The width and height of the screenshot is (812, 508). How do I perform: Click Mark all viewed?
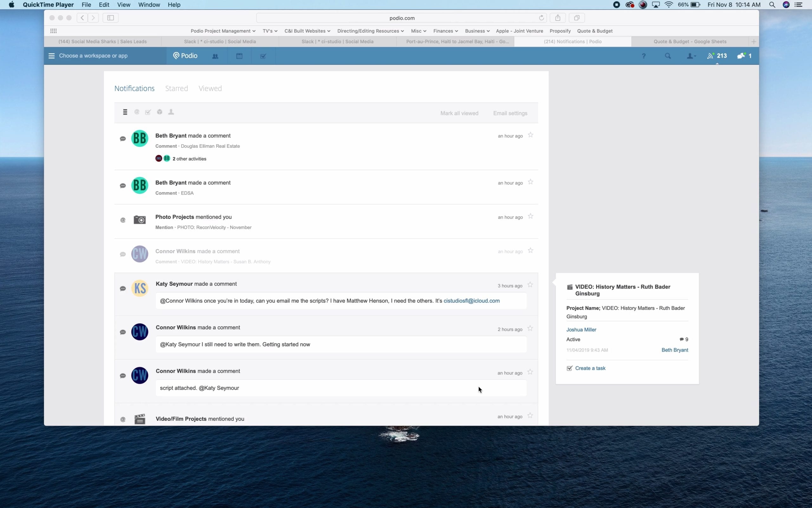point(459,113)
